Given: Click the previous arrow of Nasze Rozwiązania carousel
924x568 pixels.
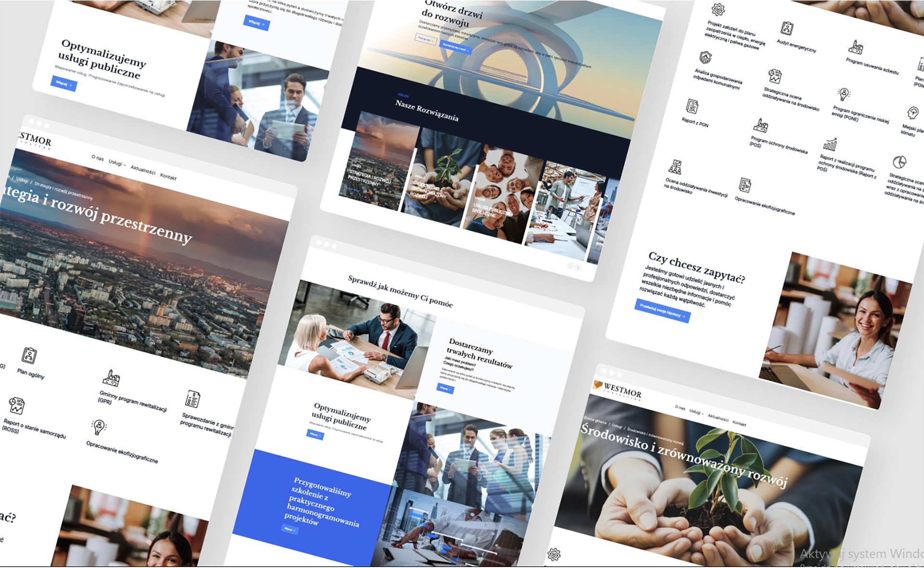Looking at the screenshot, I should coord(570,265).
